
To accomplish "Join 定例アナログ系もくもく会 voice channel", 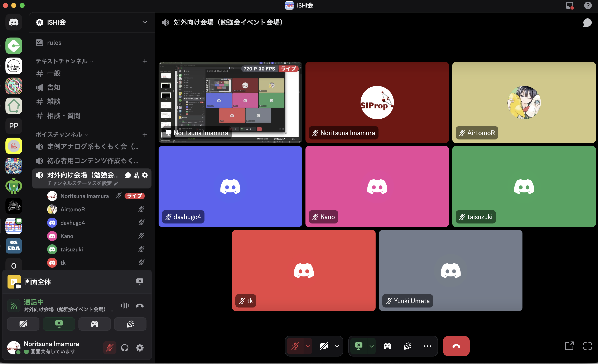I will pyautogui.click(x=92, y=147).
